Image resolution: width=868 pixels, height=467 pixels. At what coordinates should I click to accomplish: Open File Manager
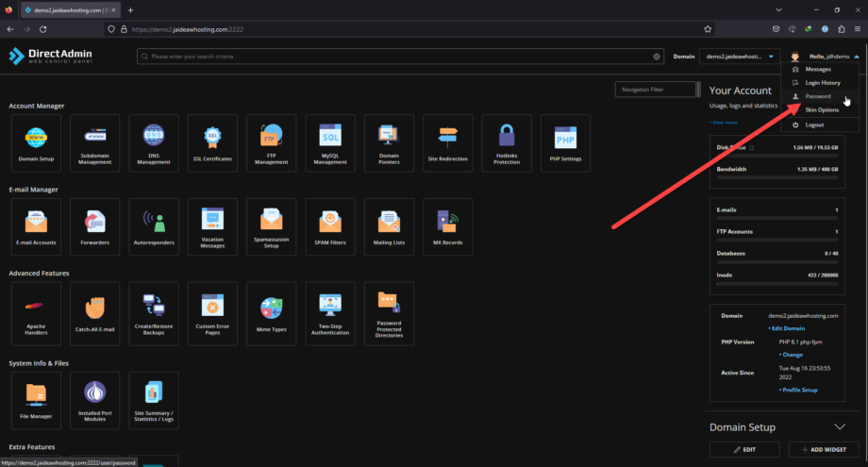coord(36,401)
